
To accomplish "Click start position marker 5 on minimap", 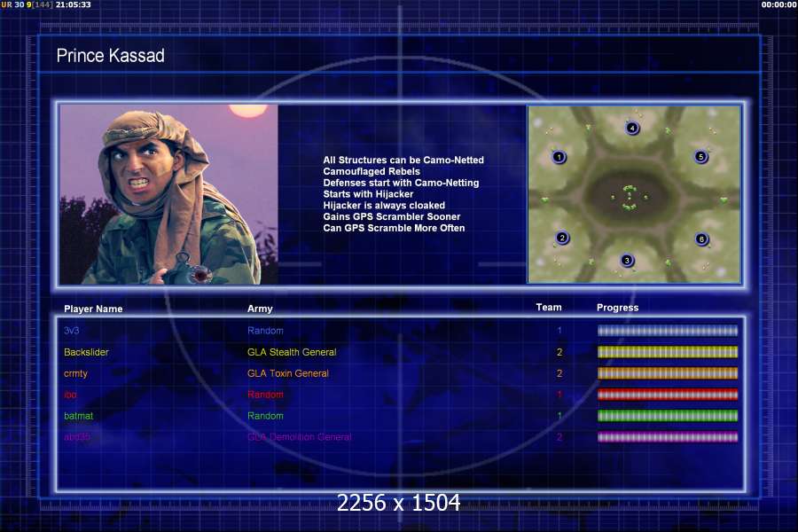I will (x=700, y=157).
